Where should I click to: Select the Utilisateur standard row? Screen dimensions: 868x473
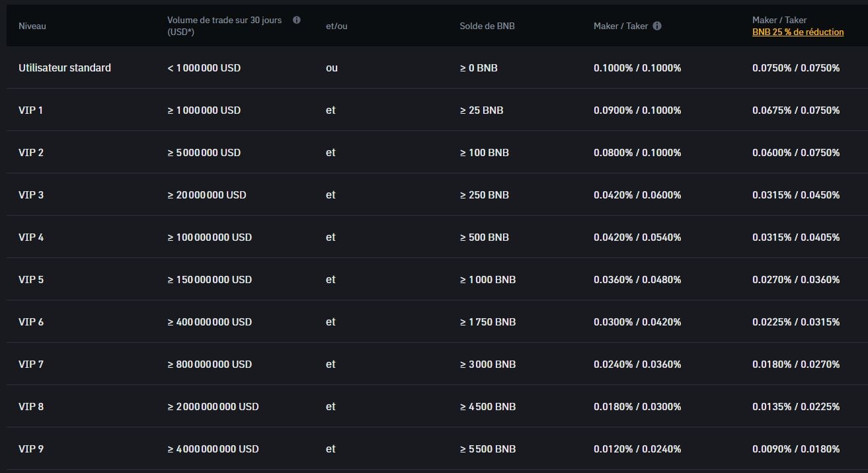(64, 67)
